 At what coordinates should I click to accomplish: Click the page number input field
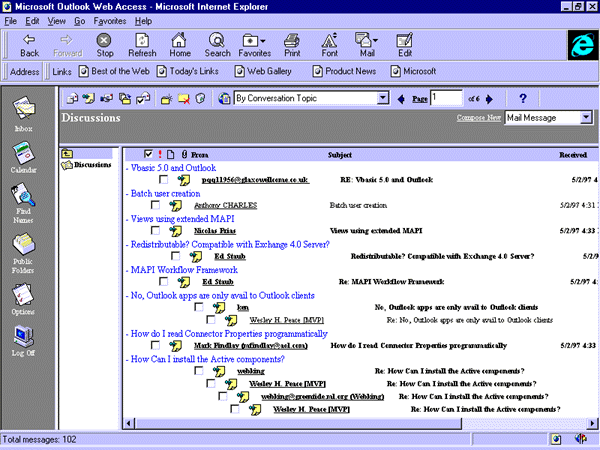pyautogui.click(x=446, y=98)
